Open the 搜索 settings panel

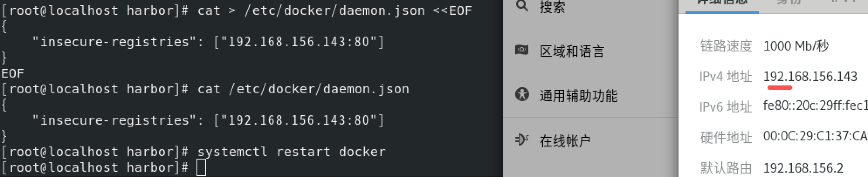pos(552,7)
